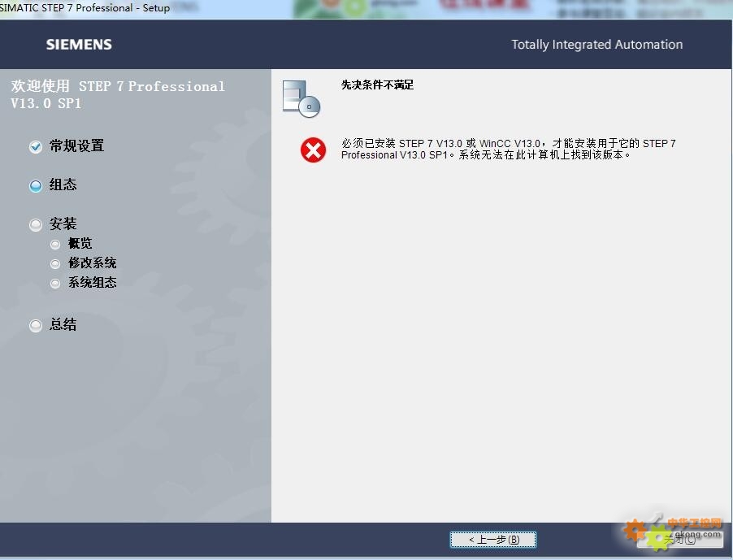This screenshot has height=560, width=733.
Task: Select the 系统组态 sub-step bullet
Action: point(55,284)
